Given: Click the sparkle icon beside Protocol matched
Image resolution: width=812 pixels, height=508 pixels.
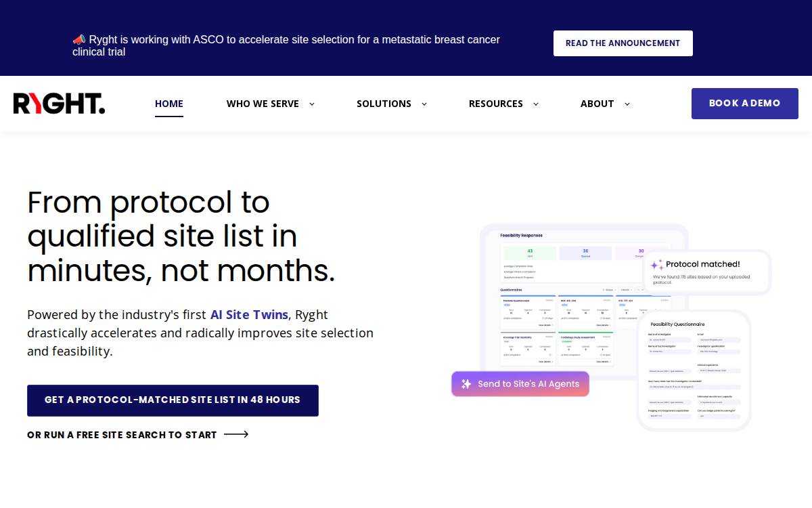Looking at the screenshot, I should click(657, 265).
